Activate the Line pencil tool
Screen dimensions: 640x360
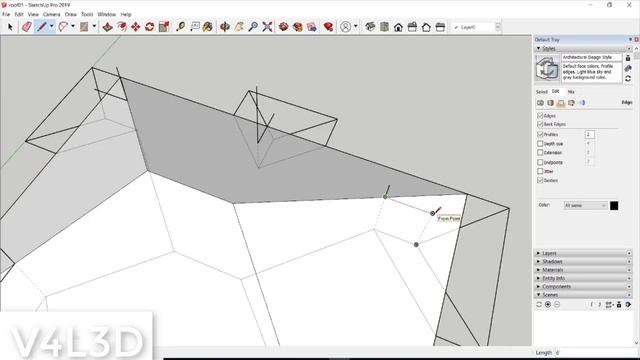pos(42,27)
